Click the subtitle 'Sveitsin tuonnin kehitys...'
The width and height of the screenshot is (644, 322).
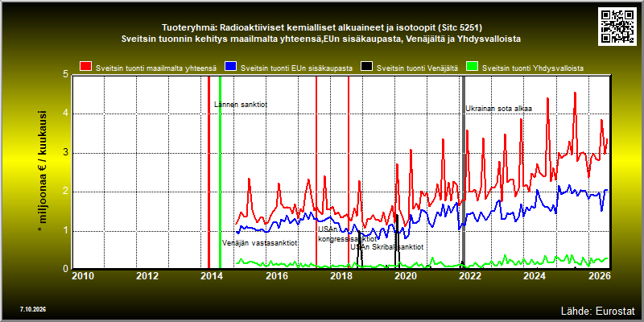click(x=321, y=39)
